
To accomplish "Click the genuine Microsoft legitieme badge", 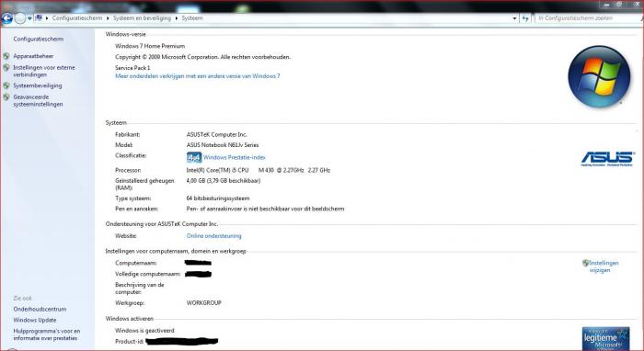I will pyautogui.click(x=605, y=338).
